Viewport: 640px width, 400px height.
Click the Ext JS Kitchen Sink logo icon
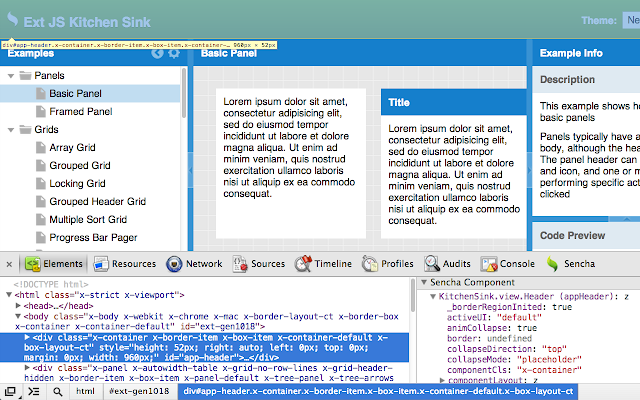[x=13, y=19]
